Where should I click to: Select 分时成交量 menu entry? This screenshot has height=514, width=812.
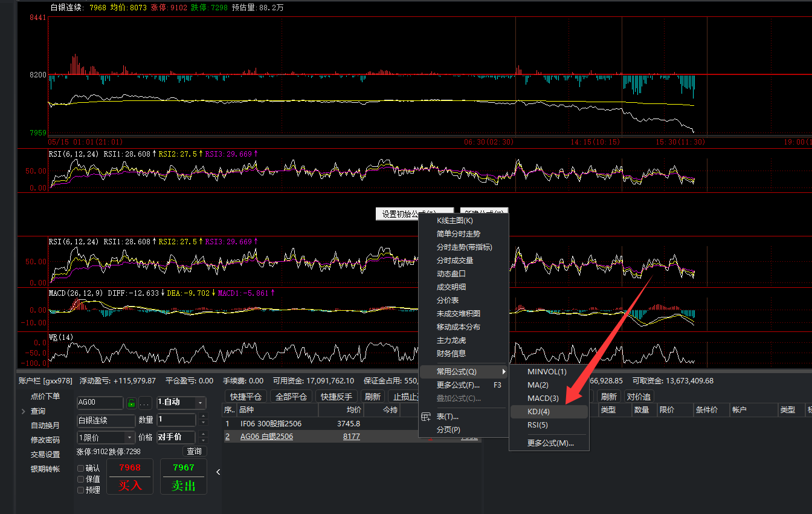click(x=464, y=261)
